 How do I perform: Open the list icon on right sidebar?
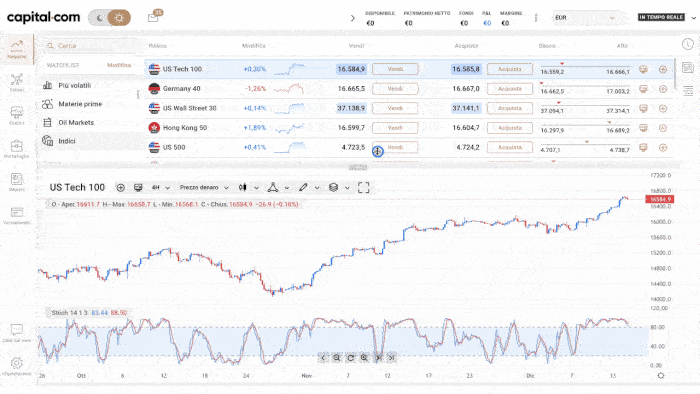coord(688,90)
